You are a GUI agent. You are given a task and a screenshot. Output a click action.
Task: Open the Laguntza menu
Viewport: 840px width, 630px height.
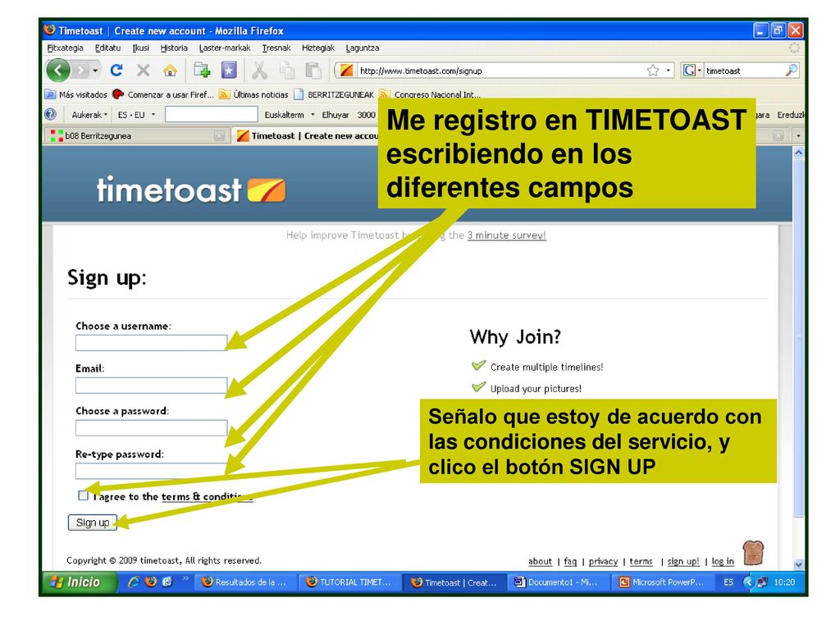tap(362, 48)
